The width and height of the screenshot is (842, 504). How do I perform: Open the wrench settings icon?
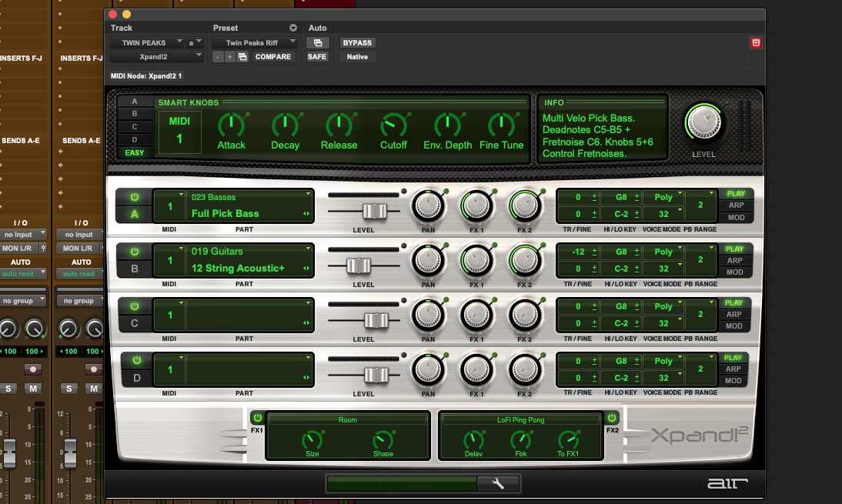(x=498, y=483)
